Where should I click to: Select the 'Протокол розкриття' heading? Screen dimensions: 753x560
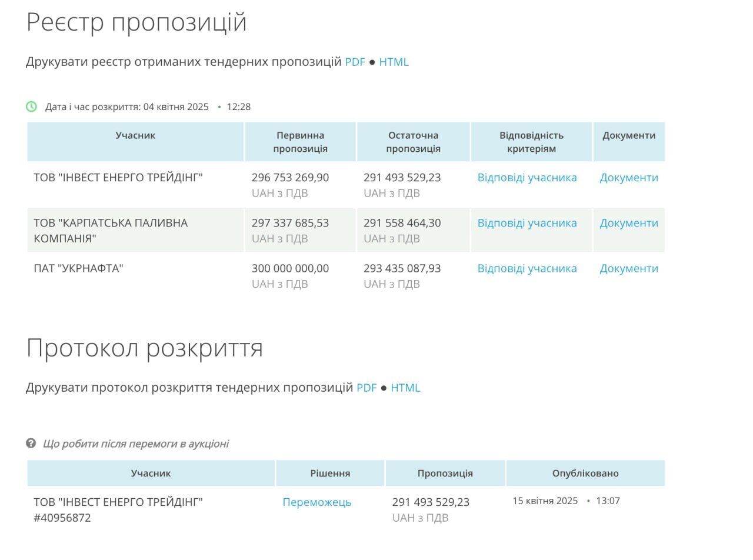click(x=145, y=348)
